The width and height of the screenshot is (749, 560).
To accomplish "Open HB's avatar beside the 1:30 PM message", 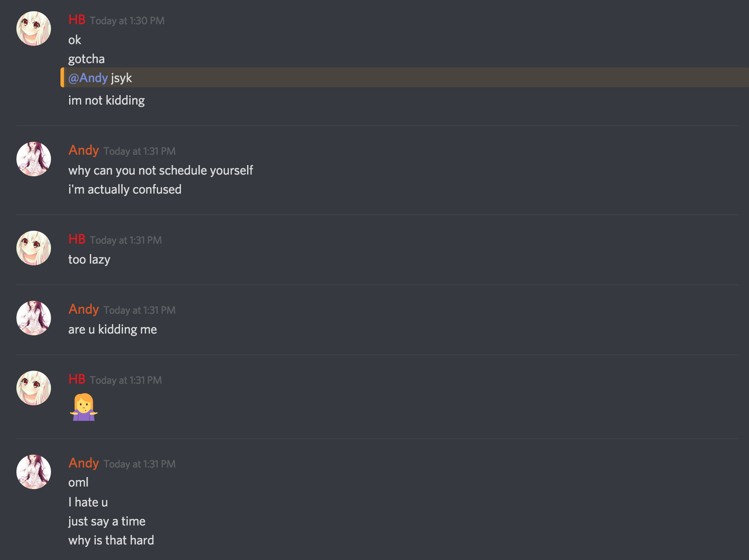I will coord(34,29).
